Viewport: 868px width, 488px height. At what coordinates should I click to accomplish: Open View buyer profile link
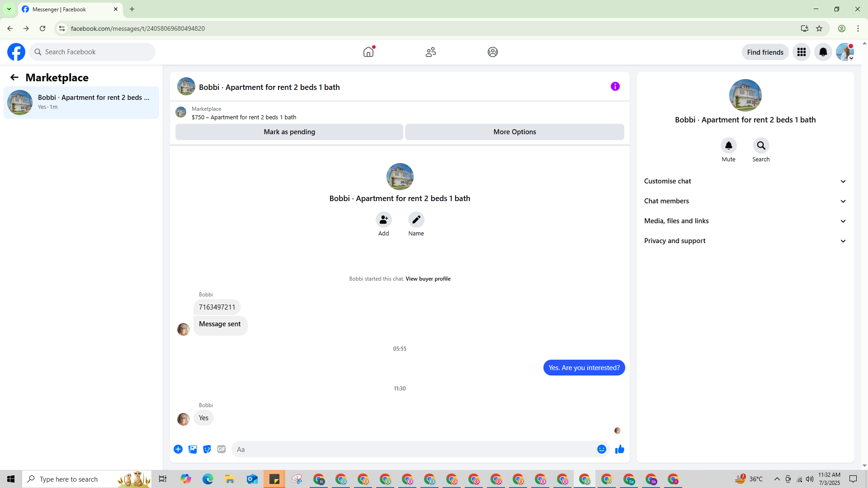coord(428,279)
